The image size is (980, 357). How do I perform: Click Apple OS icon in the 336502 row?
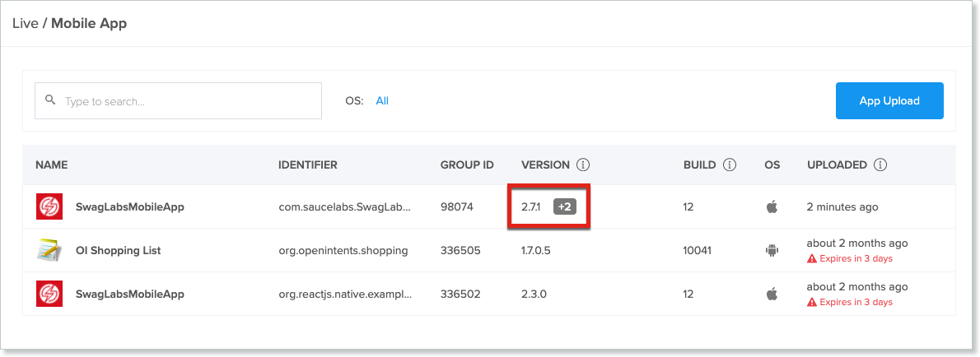[772, 294]
